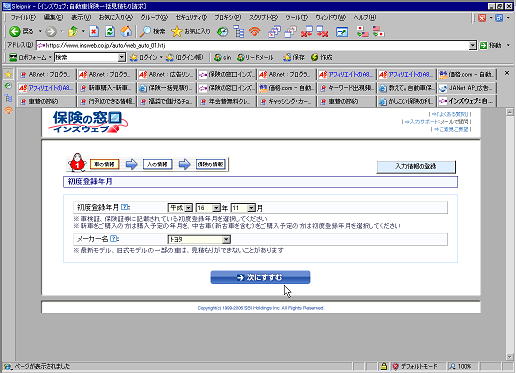Screen dimensions: 516x373
Task: Click the page vertical scrollbar down arrow
Action: coord(509,357)
